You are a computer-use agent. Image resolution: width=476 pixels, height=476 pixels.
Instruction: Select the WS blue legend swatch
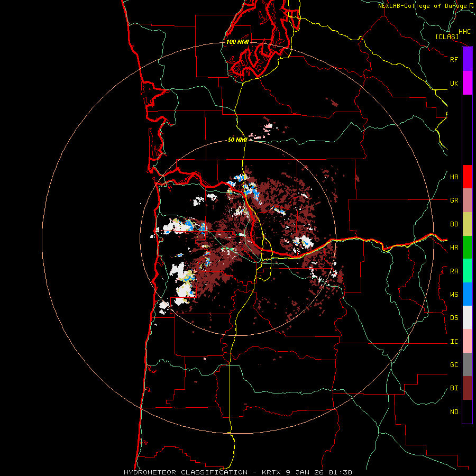(467, 294)
